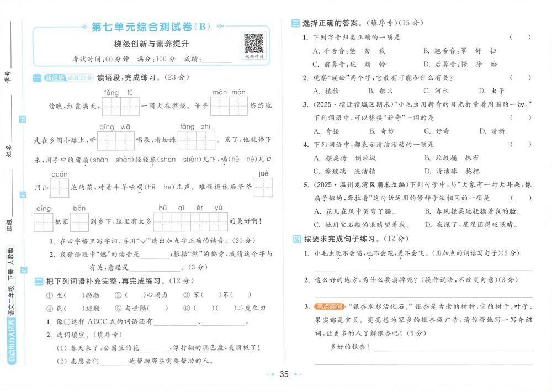552x392 pixels.
Task: Click the blank line after 成绩
Action: (x=217, y=60)
